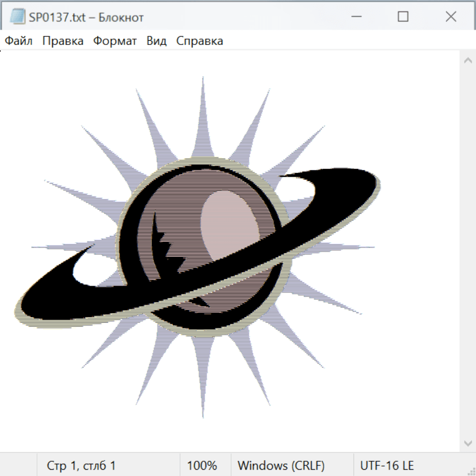
Task: Minimize the Notepad window
Action: pyautogui.click(x=355, y=17)
